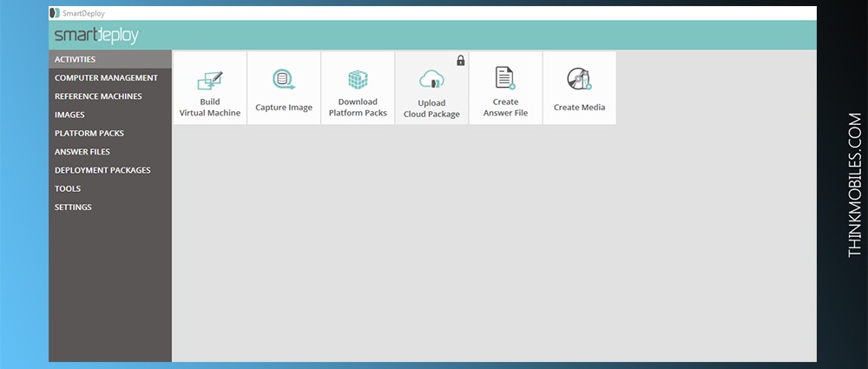Go to REFERENCE MACHINES

click(x=110, y=96)
